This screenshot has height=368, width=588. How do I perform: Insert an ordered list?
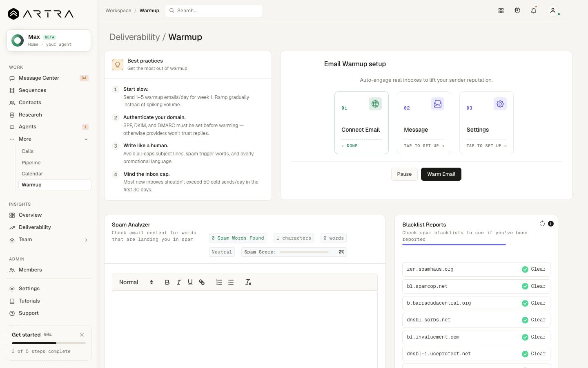click(219, 282)
